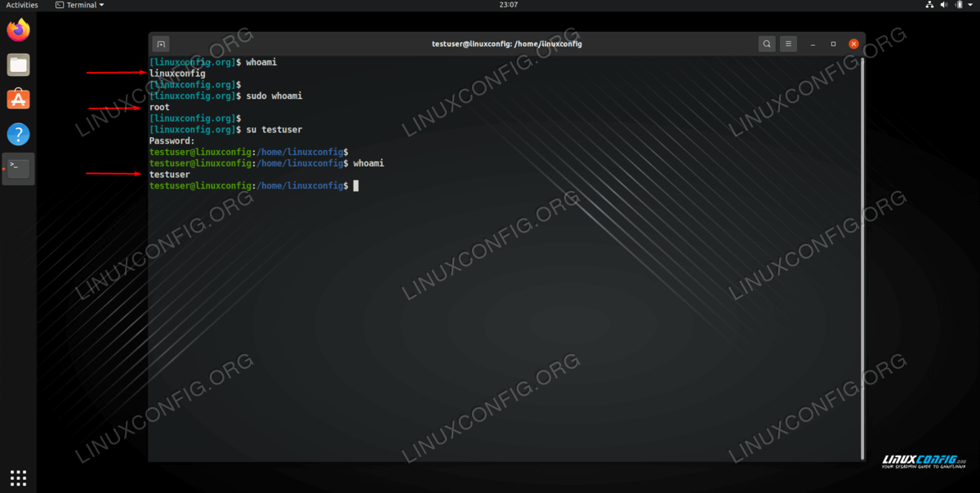Viewport: 980px width, 493px height.
Task: Show Applications grid
Action: (x=18, y=477)
